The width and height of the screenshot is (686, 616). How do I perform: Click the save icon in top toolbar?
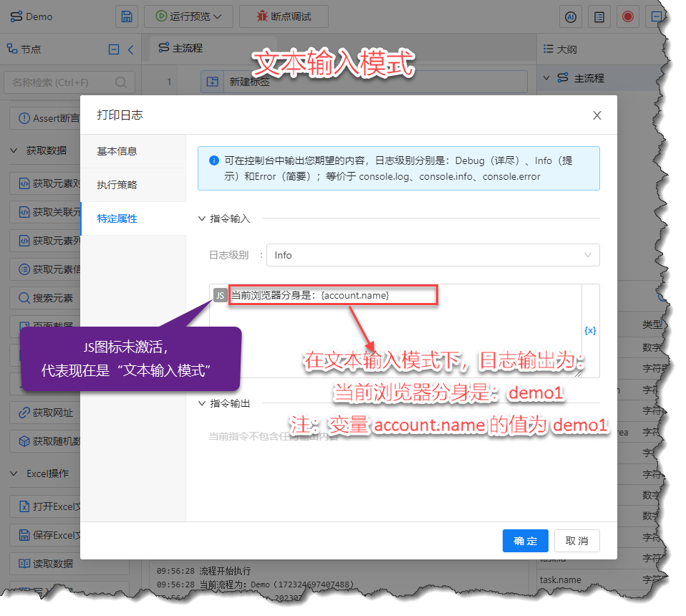click(127, 16)
